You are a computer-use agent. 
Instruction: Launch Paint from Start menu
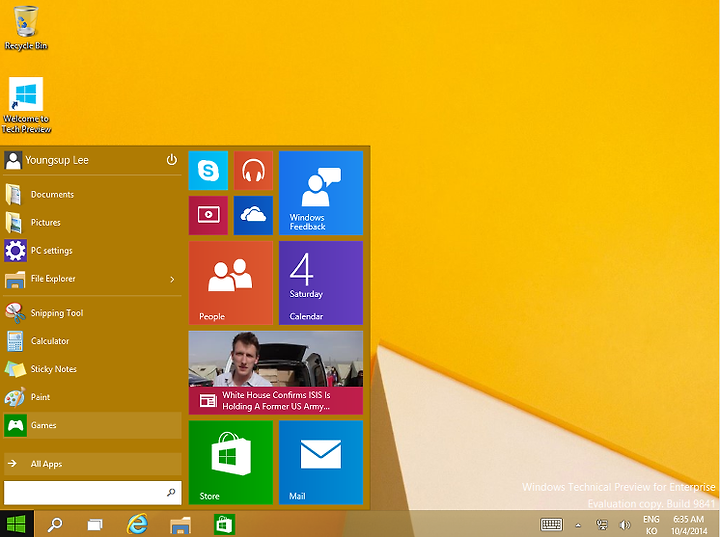pyautogui.click(x=92, y=397)
